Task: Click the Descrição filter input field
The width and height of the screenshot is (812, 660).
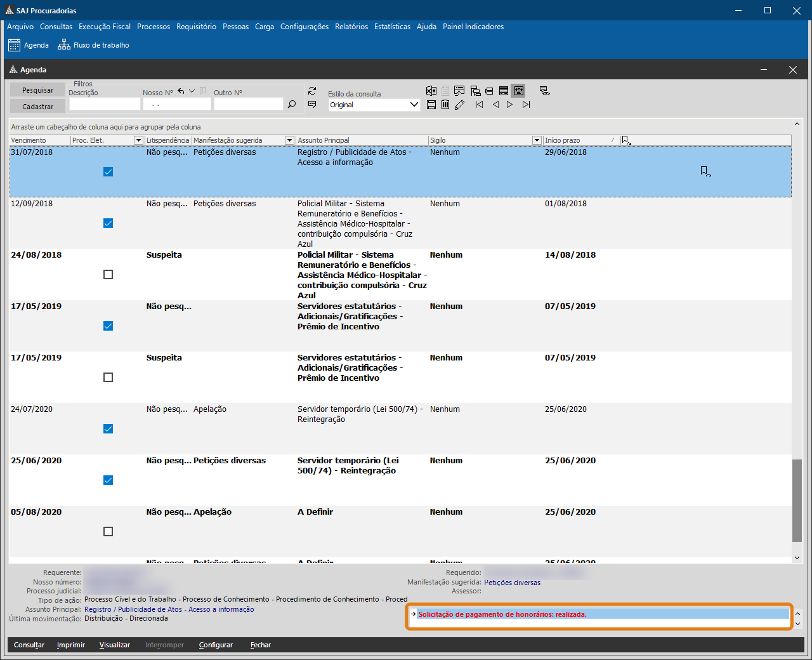Action: [x=105, y=104]
